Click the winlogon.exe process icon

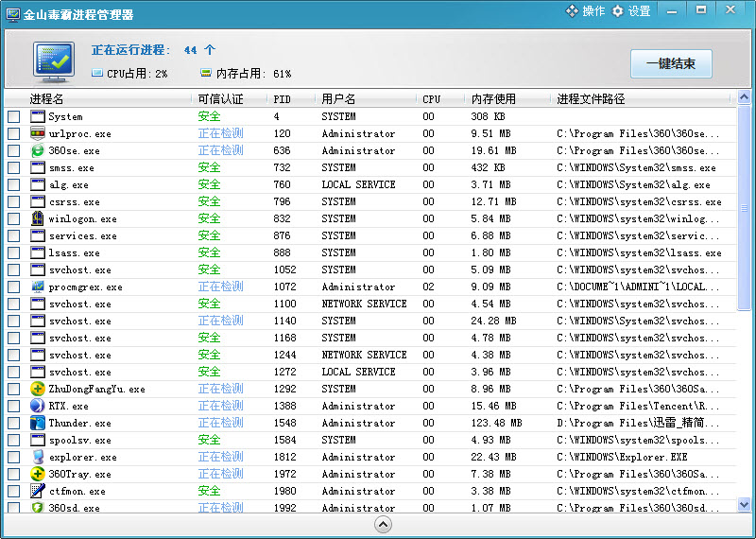38,218
